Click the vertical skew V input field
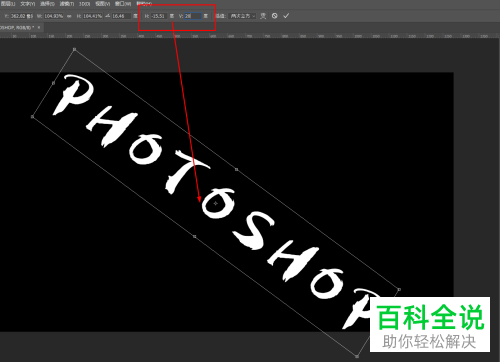This screenshot has height=362, width=500. 193,16
